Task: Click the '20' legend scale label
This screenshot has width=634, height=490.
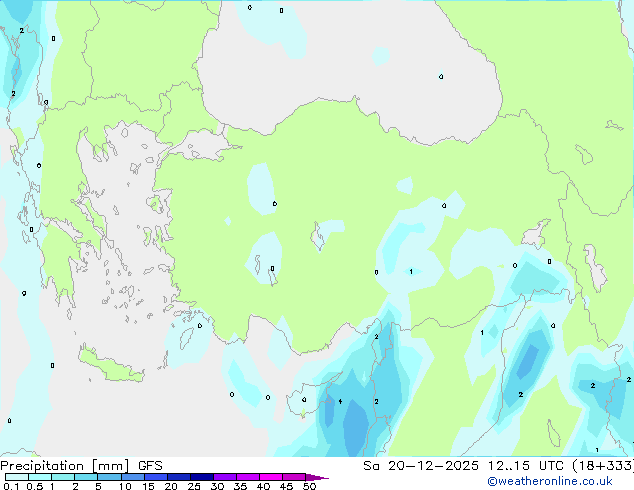Action: pos(171,486)
